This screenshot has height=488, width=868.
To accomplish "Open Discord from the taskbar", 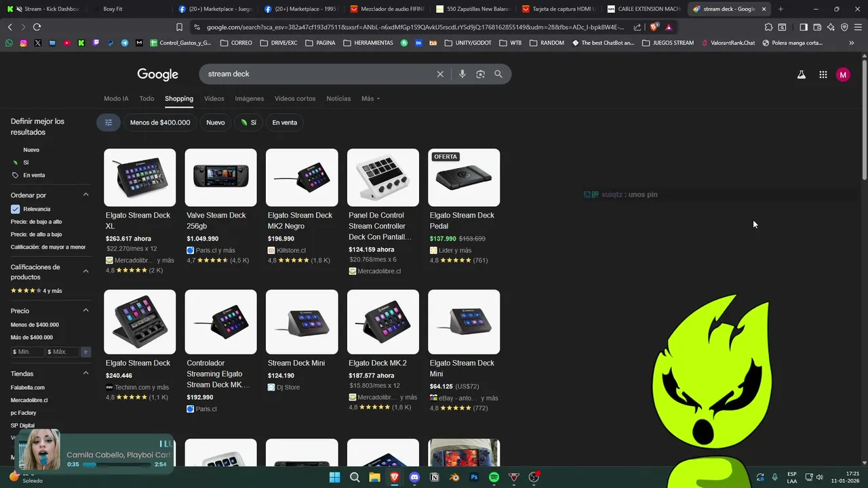I will (414, 477).
